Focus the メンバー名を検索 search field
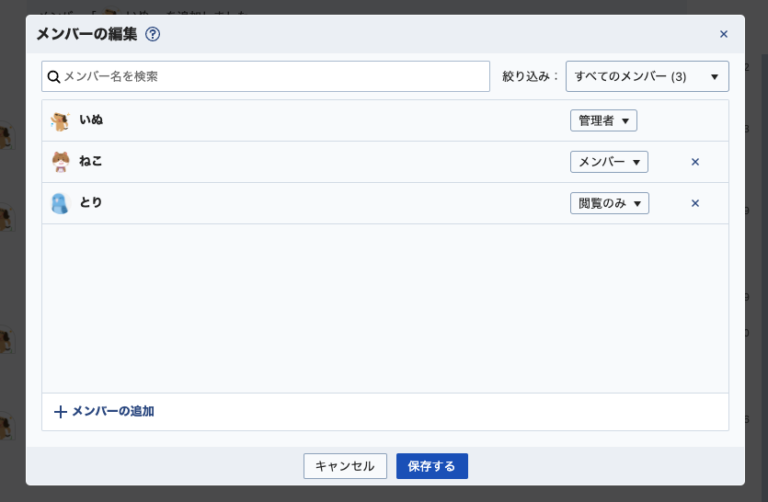Image resolution: width=768 pixels, height=502 pixels. (270, 76)
